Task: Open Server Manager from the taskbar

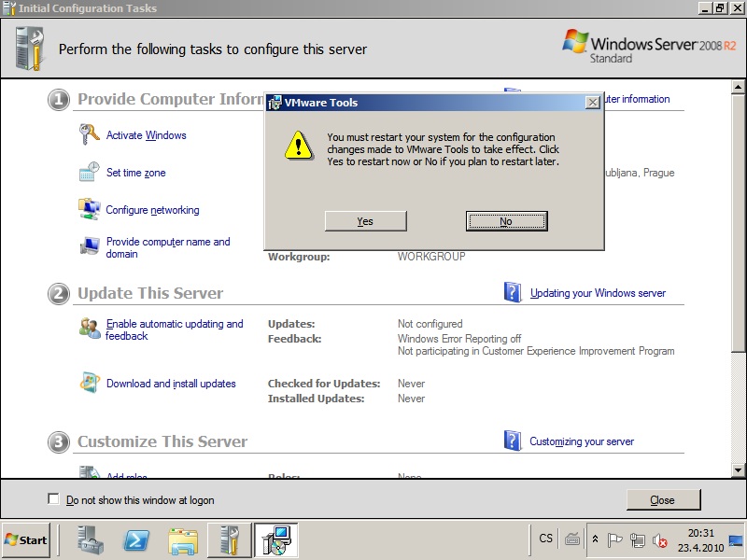Action: (x=91, y=539)
